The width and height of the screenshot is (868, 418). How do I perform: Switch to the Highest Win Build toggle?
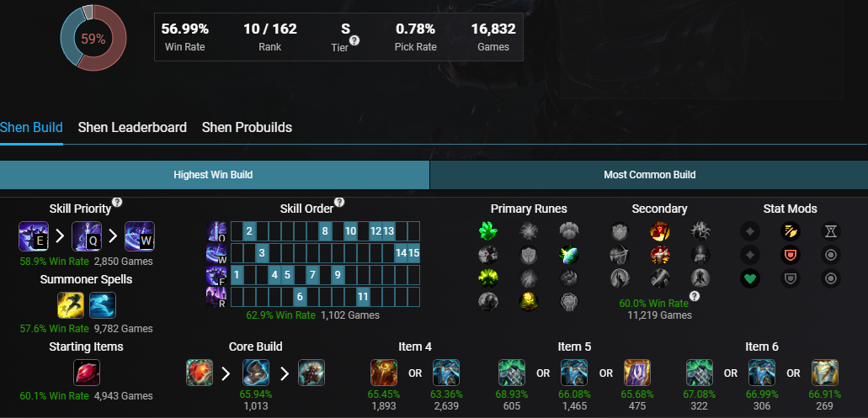pos(213,175)
